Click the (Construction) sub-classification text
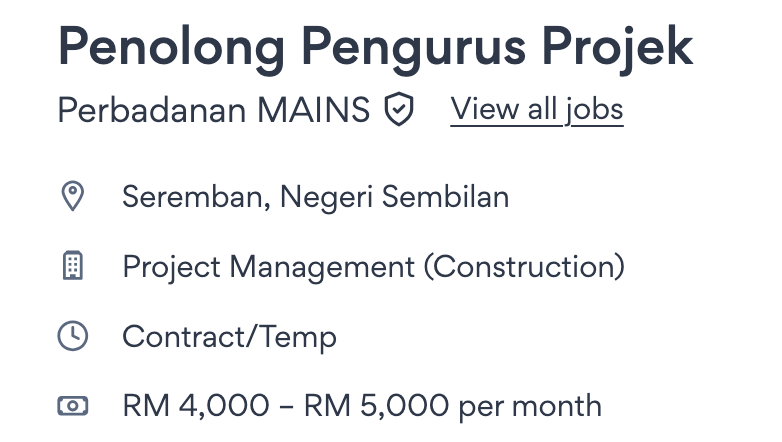The width and height of the screenshot is (782, 442). 524,267
